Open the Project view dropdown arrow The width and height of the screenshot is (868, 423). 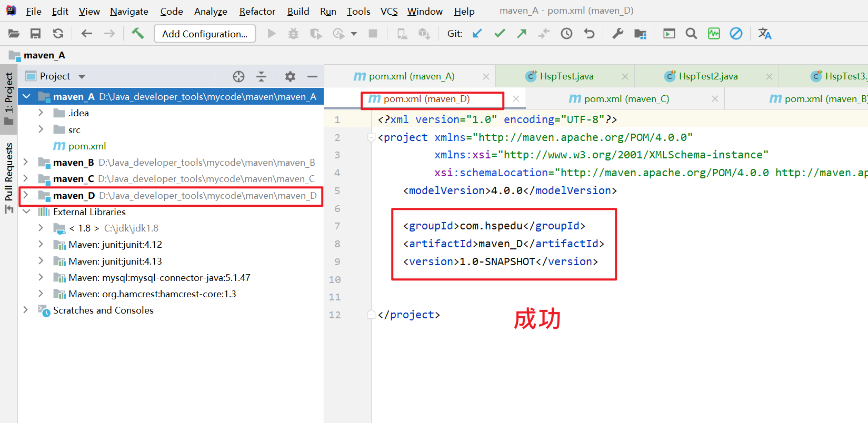82,77
